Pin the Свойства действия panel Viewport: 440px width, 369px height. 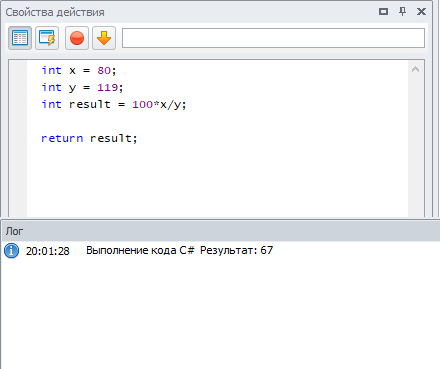pyautogui.click(x=403, y=12)
